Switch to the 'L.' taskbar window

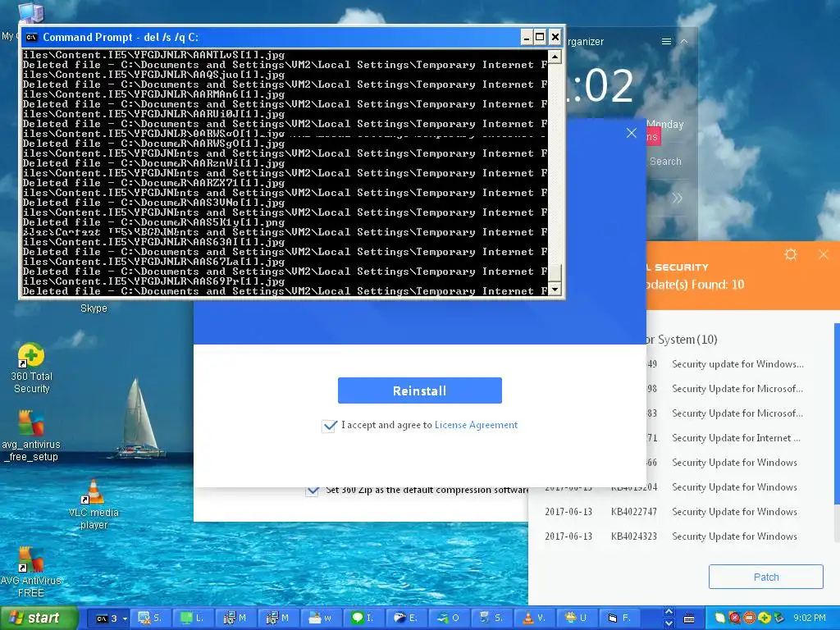(x=193, y=619)
